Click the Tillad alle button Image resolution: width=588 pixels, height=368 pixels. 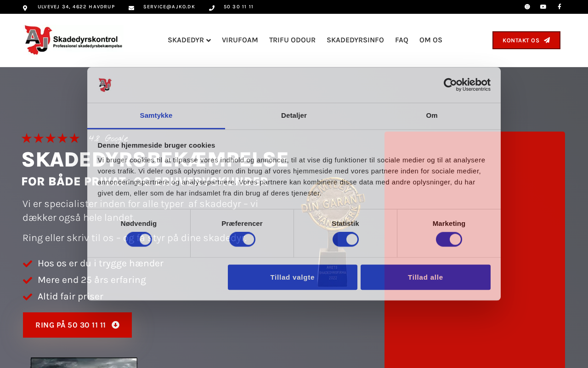click(425, 277)
